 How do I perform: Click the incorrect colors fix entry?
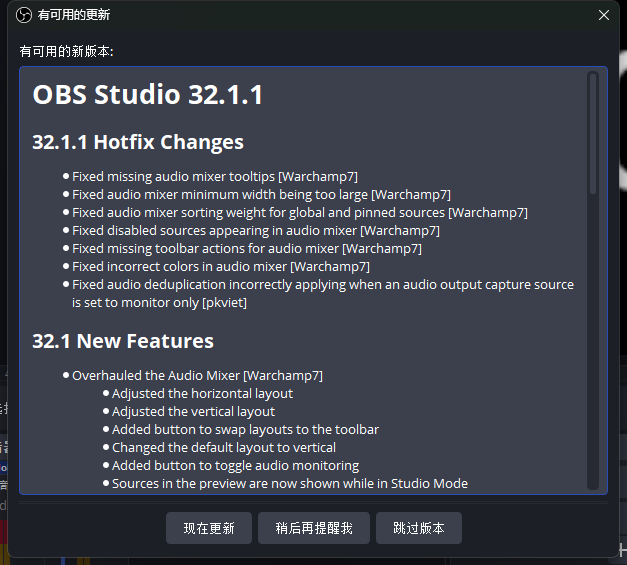(x=221, y=266)
